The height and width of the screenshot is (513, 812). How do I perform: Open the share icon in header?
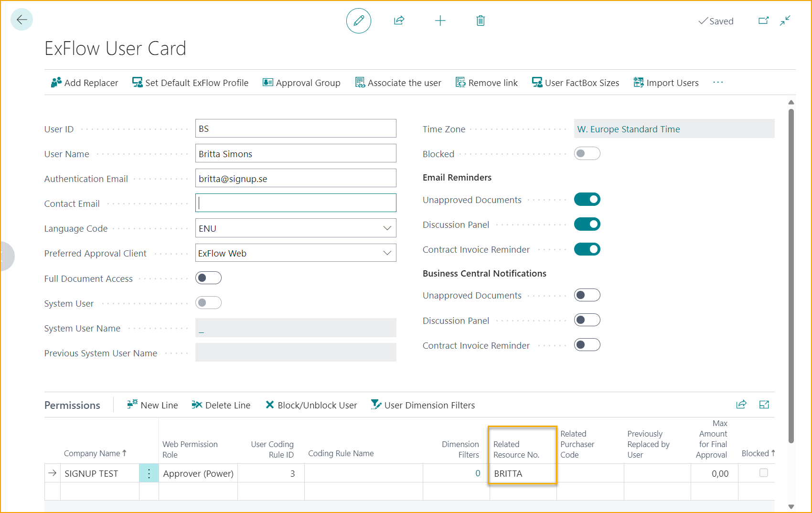coord(399,21)
